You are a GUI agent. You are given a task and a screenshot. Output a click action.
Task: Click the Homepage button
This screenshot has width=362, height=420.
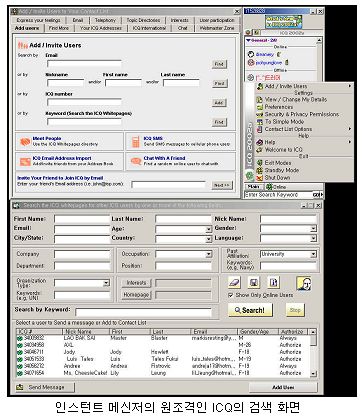pos(136,295)
